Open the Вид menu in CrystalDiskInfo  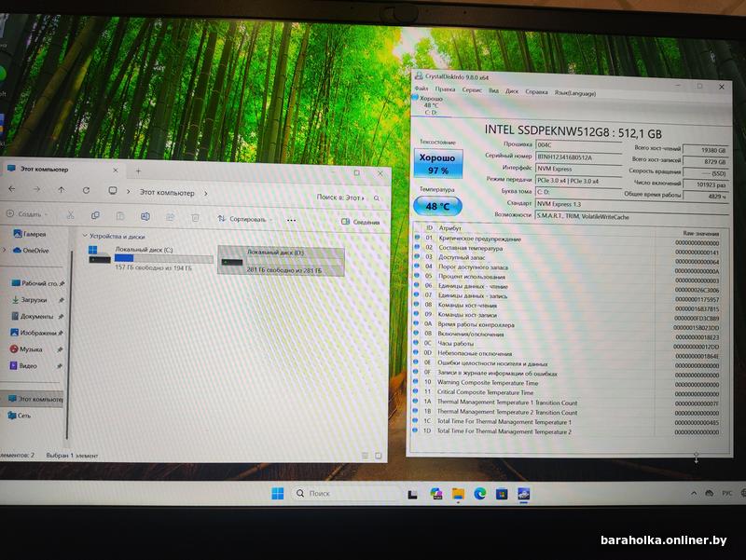(x=494, y=90)
